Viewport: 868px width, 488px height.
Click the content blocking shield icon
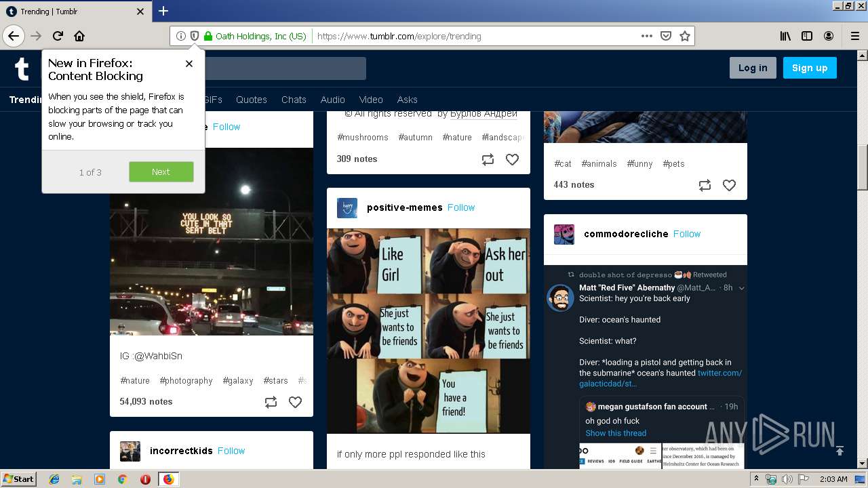point(194,36)
